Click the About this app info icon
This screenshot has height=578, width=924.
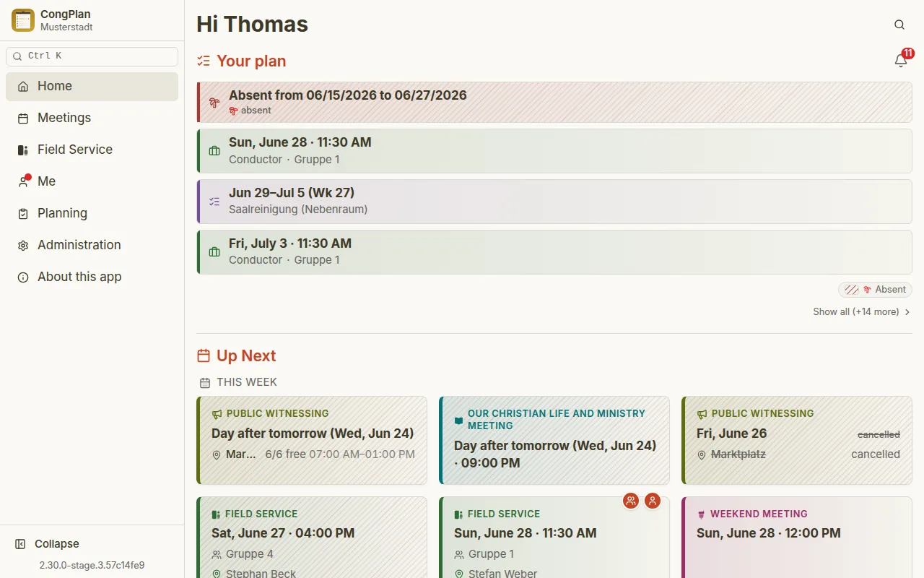[x=23, y=277]
